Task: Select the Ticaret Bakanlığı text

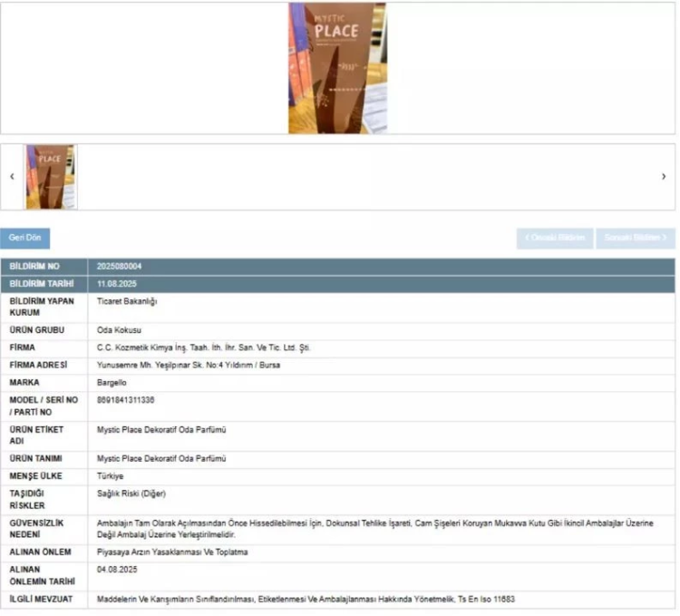Action: tap(125, 300)
